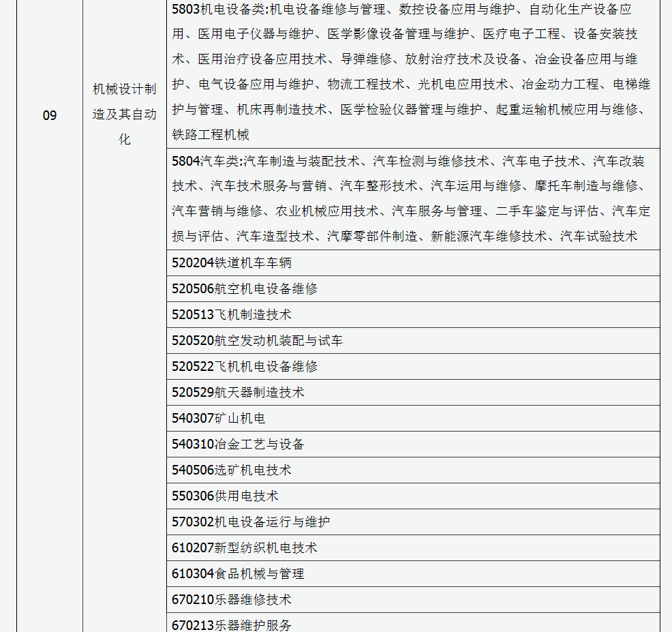Click the 550306供用电技术 entry

pyautogui.click(x=225, y=496)
